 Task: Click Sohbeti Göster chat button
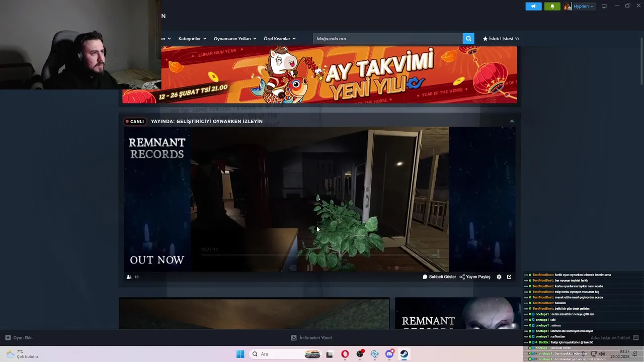pos(439,277)
